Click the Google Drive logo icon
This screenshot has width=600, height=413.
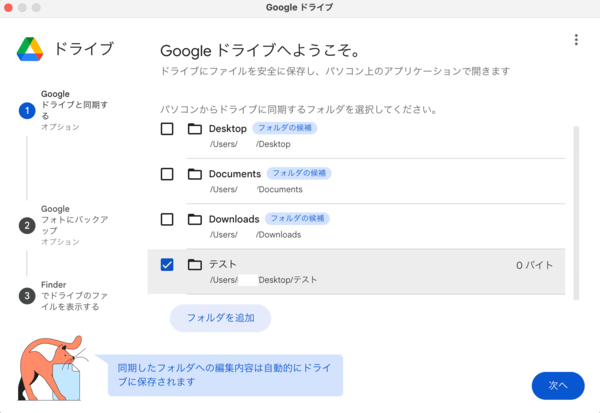pyautogui.click(x=30, y=49)
